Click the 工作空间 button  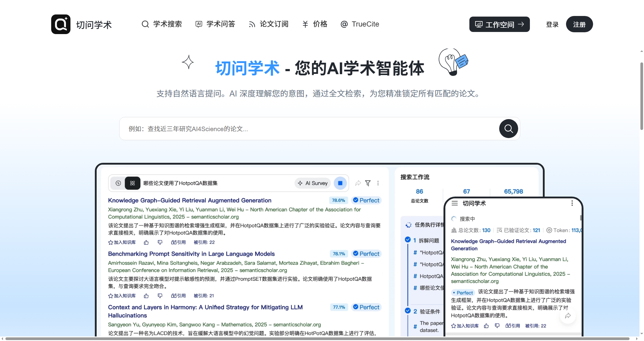click(x=499, y=24)
